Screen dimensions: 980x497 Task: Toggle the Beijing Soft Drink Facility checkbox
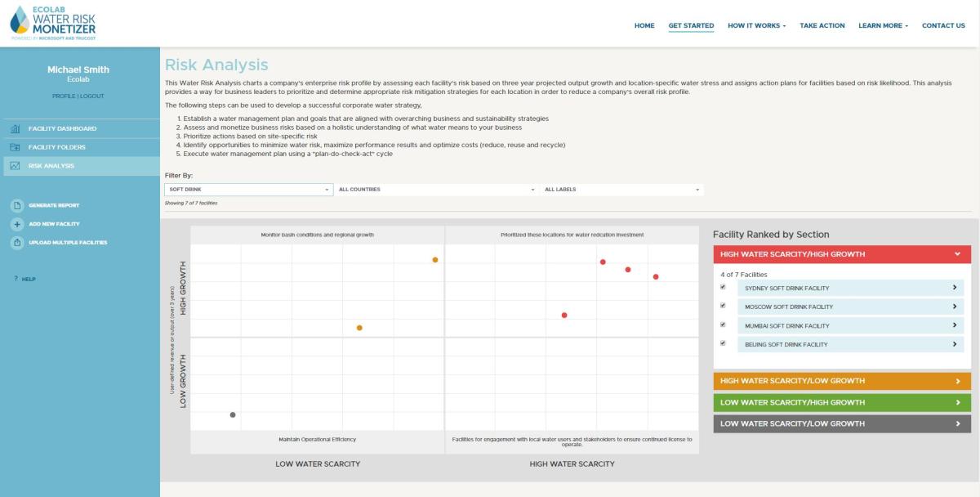coord(723,343)
